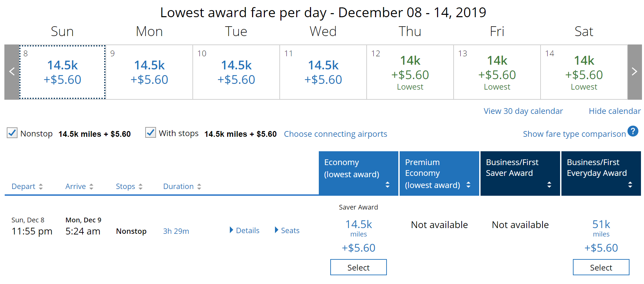This screenshot has height=284, width=644.
Task: Open fare type comparison help question icon
Action: point(633,131)
